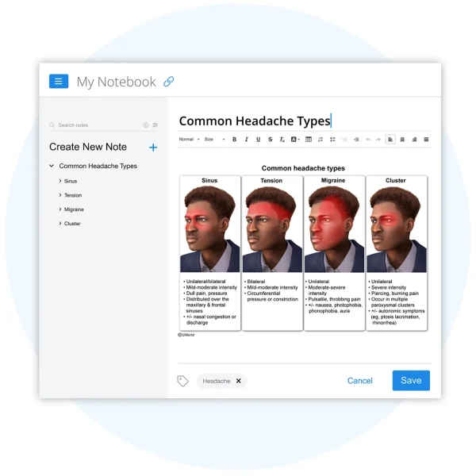
Task: Toggle bold formatting
Action: 234,140
